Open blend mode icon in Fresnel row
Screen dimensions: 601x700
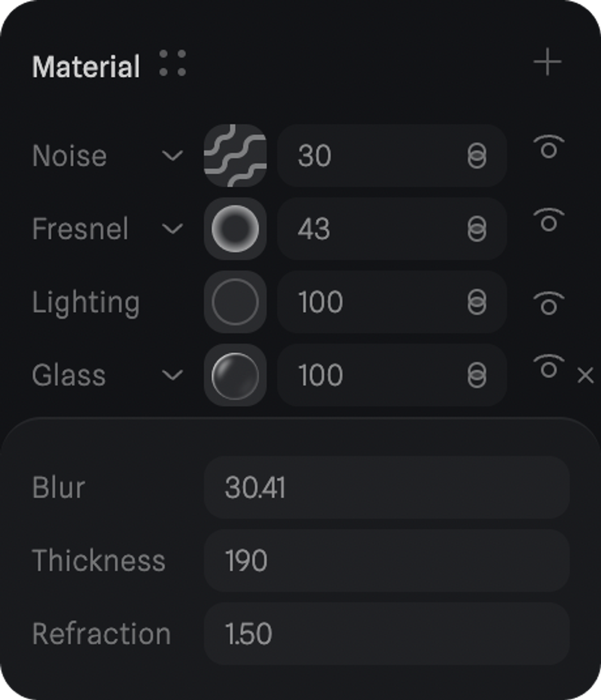click(x=477, y=229)
